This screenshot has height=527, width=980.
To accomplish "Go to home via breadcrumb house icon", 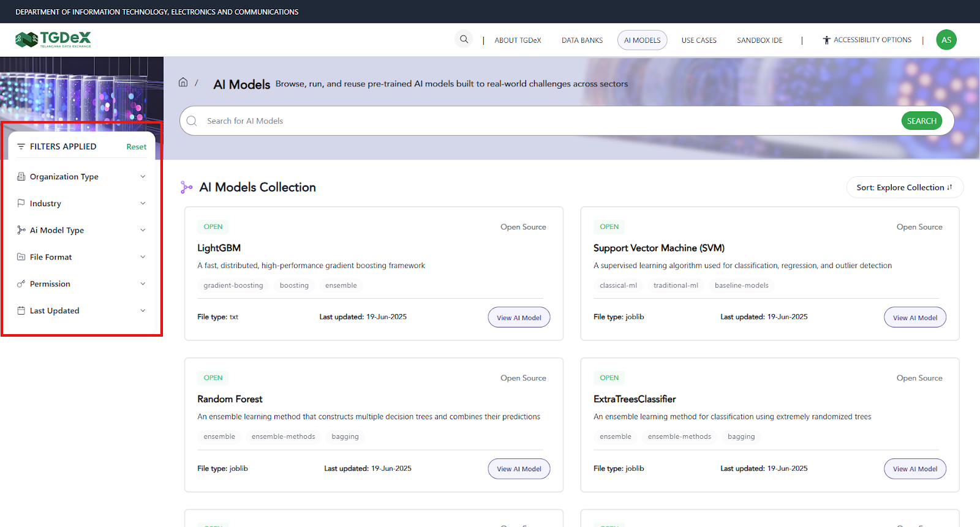I will [183, 82].
